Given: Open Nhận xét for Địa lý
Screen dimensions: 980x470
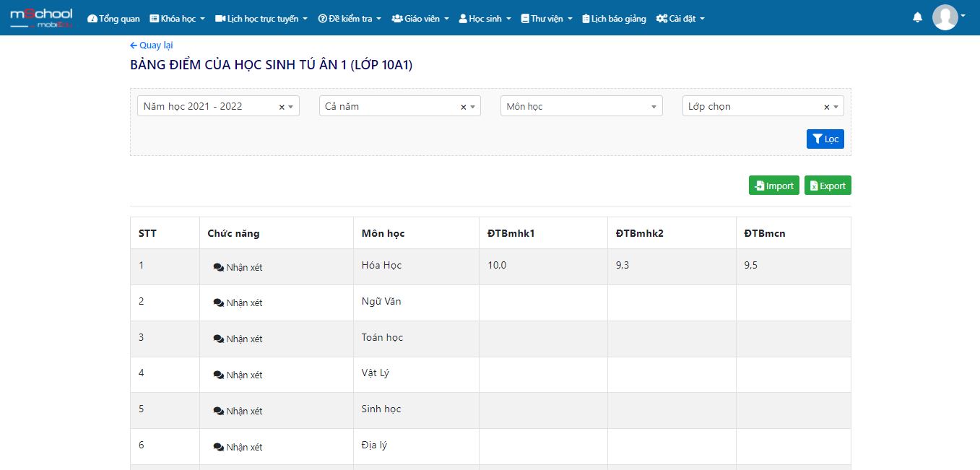Looking at the screenshot, I should (238, 447).
